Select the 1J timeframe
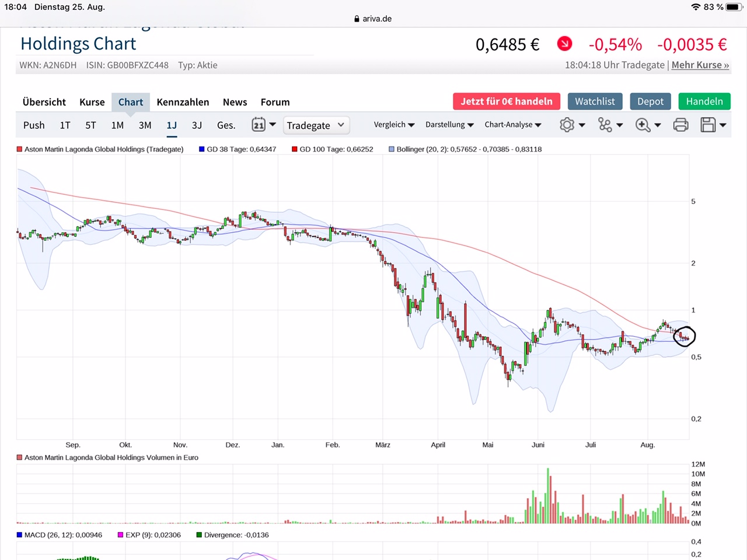This screenshot has height=560, width=747. 172,125
